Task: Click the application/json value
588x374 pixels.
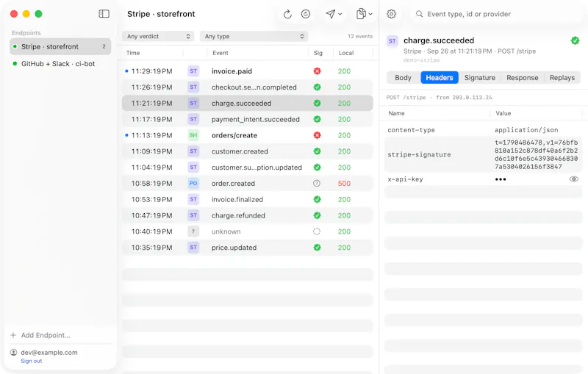Action: pyautogui.click(x=526, y=130)
